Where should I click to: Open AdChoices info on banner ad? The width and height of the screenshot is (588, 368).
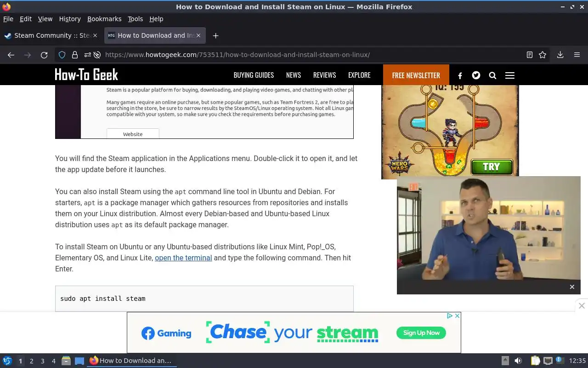coord(450,316)
